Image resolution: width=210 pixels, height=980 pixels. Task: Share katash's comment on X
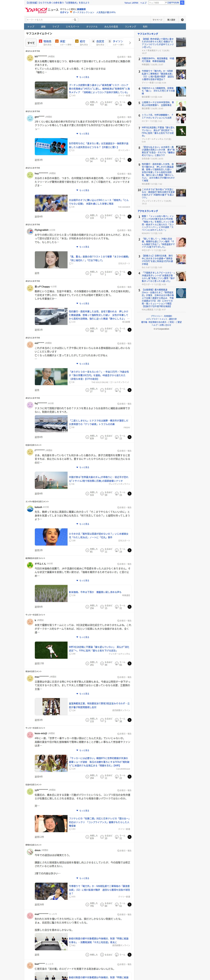coord(129,550)
